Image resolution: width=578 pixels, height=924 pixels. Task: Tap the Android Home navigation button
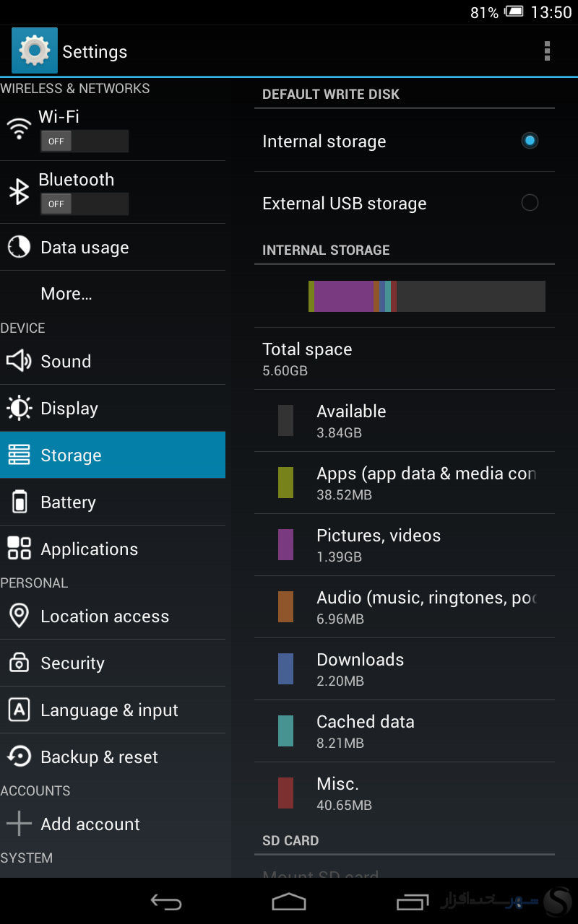click(x=289, y=901)
